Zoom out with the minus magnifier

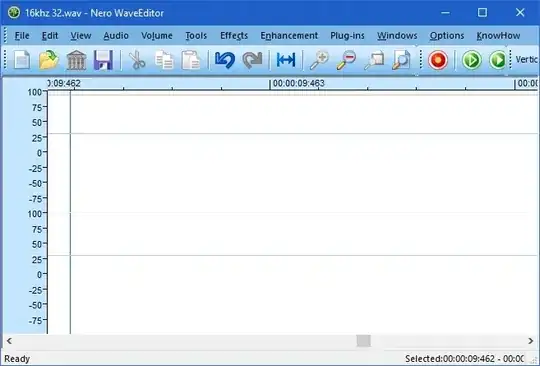346,60
